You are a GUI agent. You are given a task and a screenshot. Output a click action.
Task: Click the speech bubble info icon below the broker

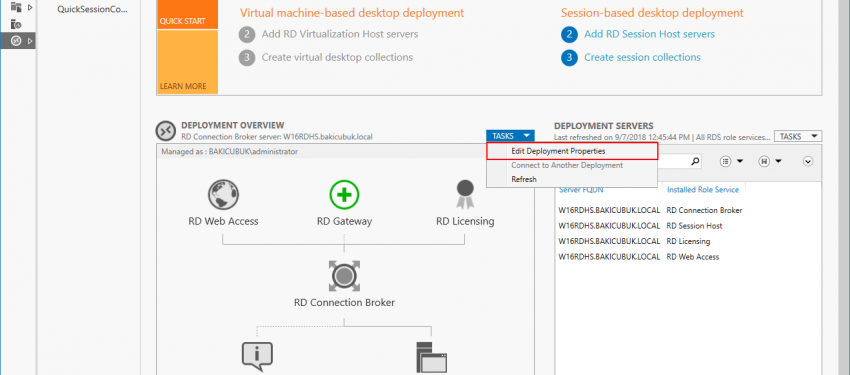click(x=256, y=356)
